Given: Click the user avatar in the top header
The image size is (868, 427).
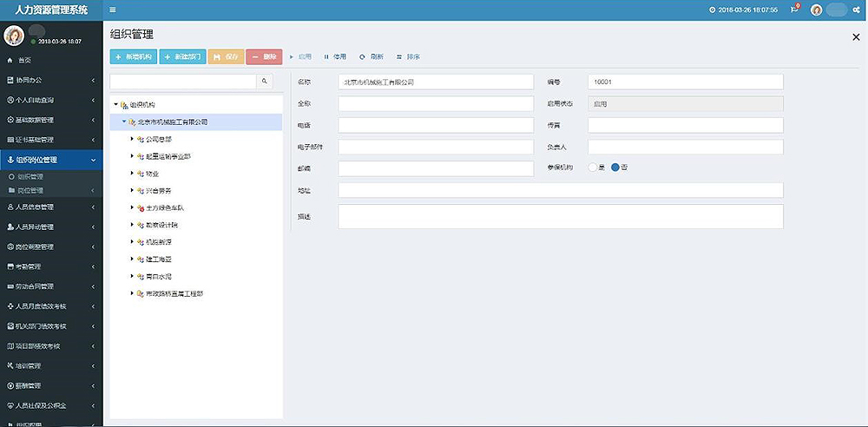Looking at the screenshot, I should [817, 10].
